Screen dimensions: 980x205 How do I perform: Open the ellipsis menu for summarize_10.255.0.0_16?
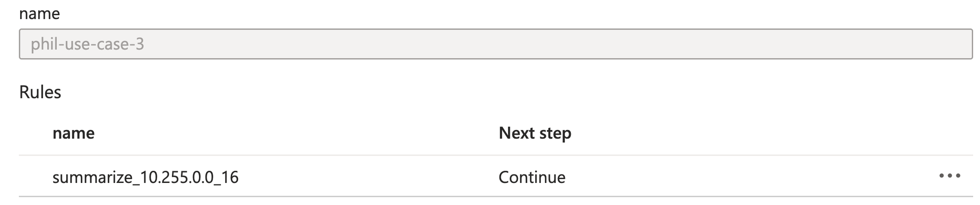[950, 176]
